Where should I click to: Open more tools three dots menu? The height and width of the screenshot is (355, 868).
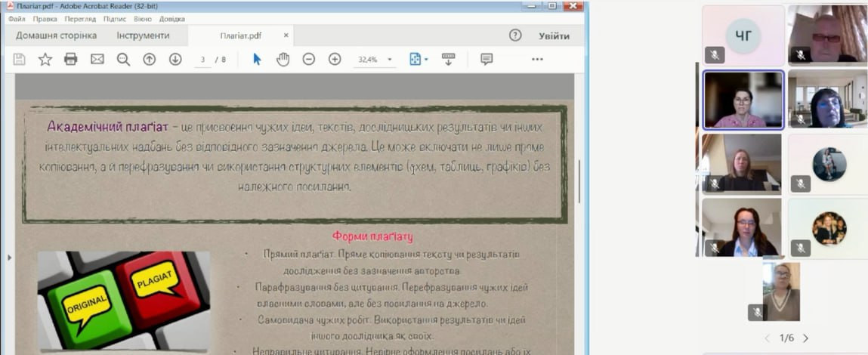538,59
